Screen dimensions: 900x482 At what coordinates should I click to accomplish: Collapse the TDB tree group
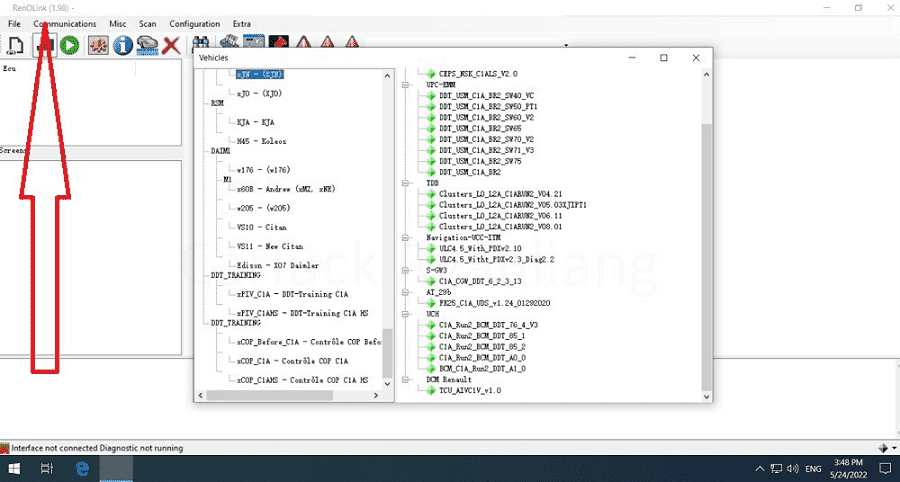(406, 183)
